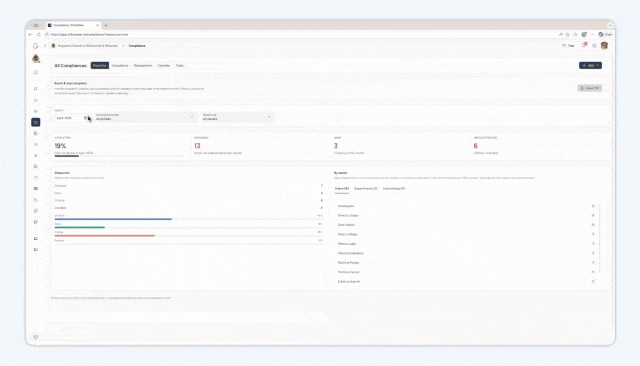Open the Calendar tab

tap(164, 65)
